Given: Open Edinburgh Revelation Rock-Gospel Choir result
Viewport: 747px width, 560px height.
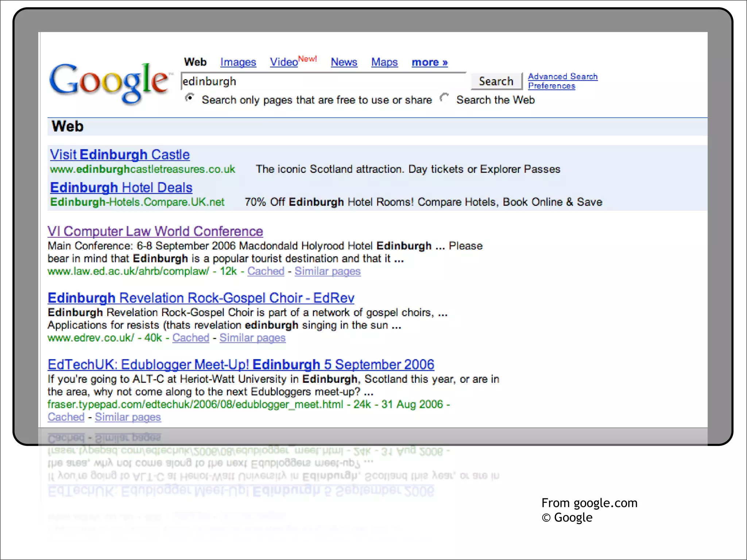Looking at the screenshot, I should coord(201,298).
